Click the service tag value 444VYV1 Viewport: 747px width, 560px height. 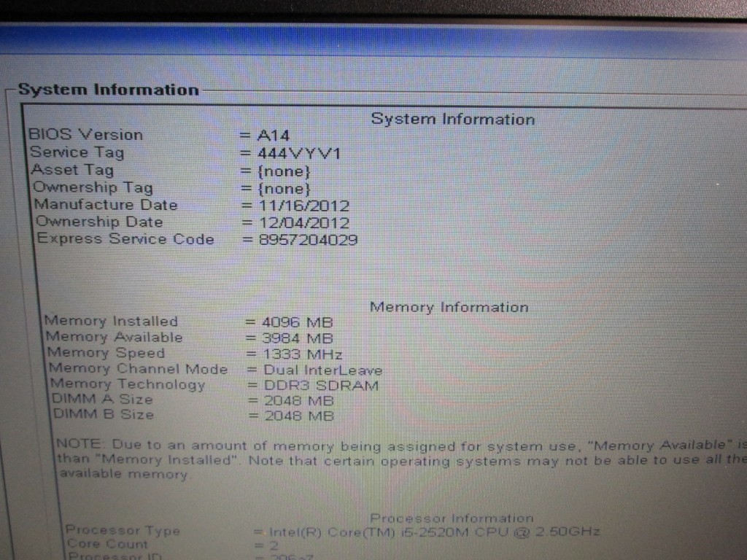(x=299, y=153)
